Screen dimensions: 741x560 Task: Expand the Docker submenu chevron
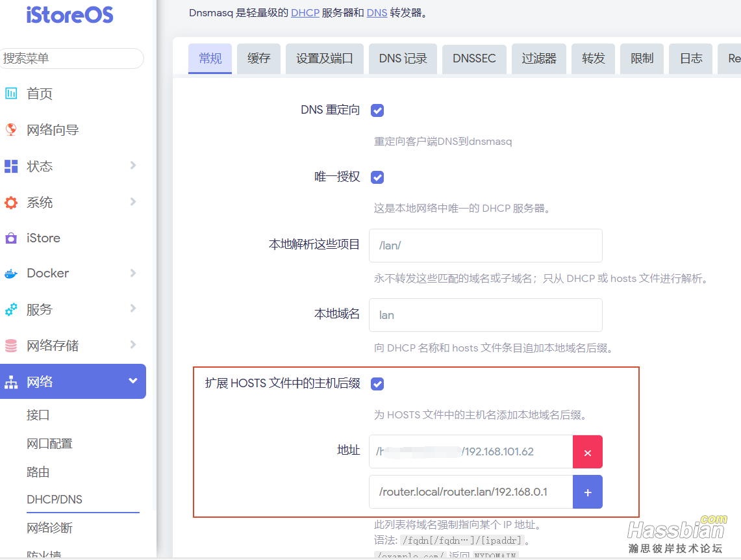click(132, 273)
